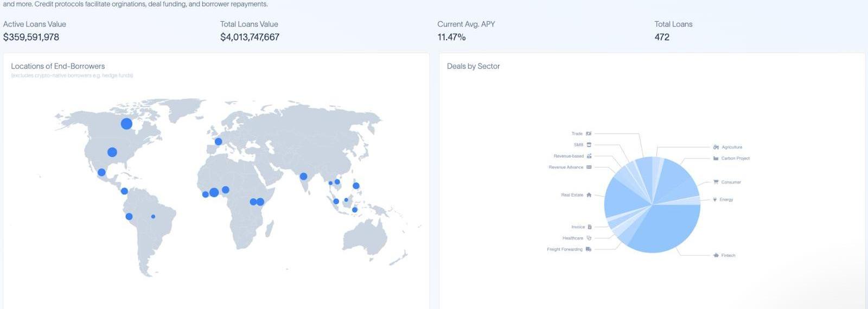Click the Energy plug icon
The width and height of the screenshot is (868, 309).
(x=715, y=199)
